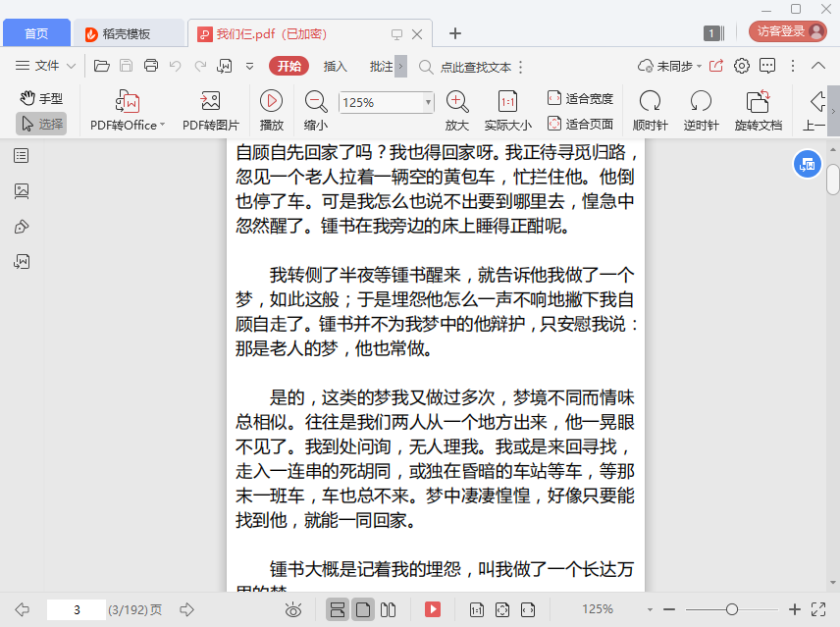
Task: Redo the last action
Action: tap(200, 66)
